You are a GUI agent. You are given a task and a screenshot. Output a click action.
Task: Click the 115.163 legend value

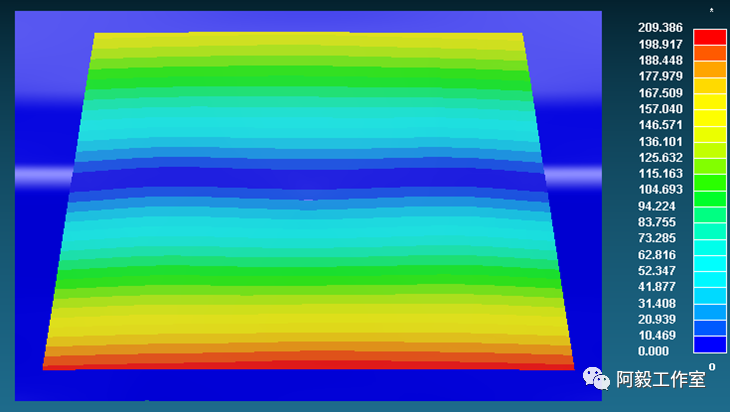pos(660,173)
